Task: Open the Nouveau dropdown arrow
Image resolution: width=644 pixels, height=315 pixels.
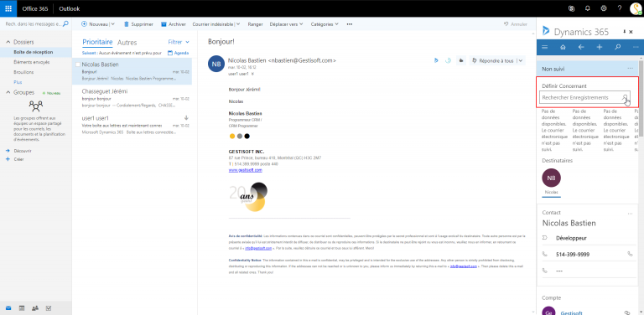Action: pyautogui.click(x=113, y=24)
